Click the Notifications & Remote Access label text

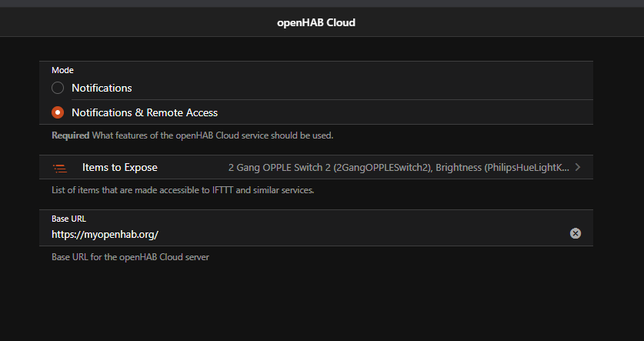coord(145,112)
